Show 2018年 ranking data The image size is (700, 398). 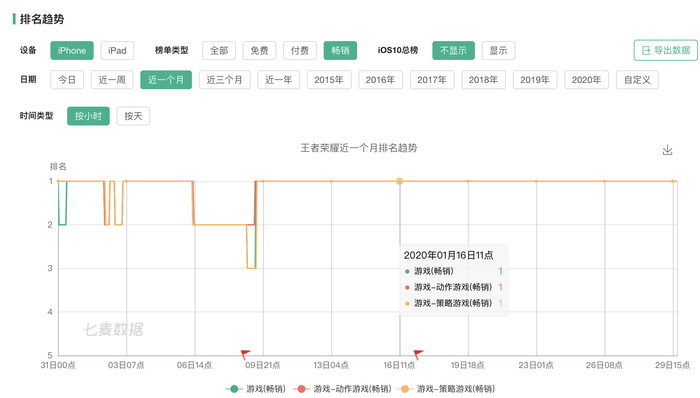[483, 80]
